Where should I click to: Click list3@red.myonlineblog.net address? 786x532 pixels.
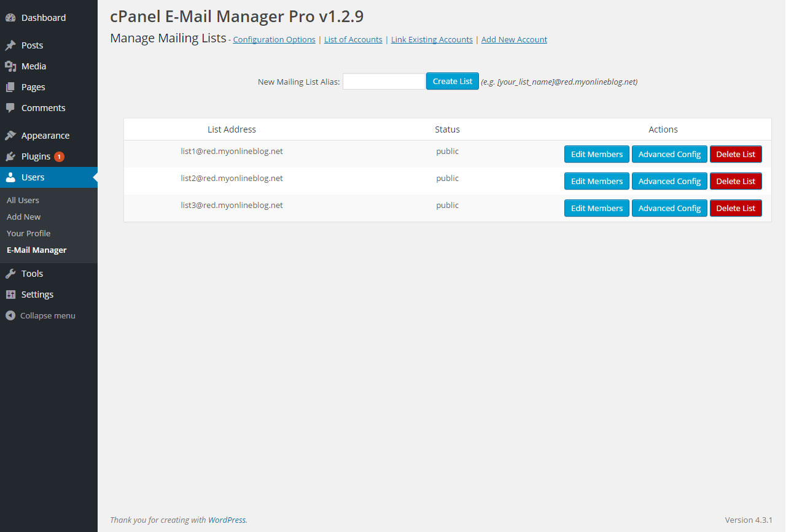[232, 205]
